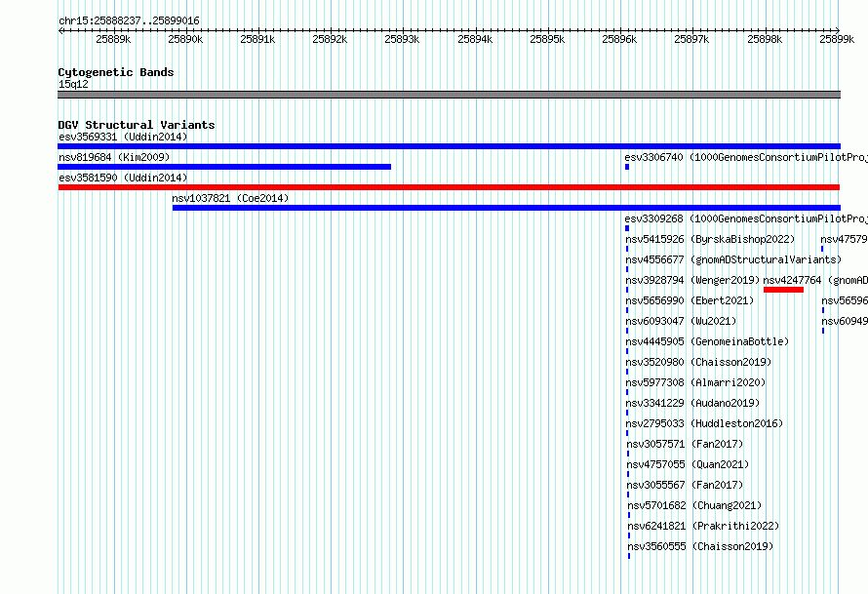The width and height of the screenshot is (868, 594).
Task: Click the gray 15q12 cytogenetic band bar
Action: (x=449, y=95)
